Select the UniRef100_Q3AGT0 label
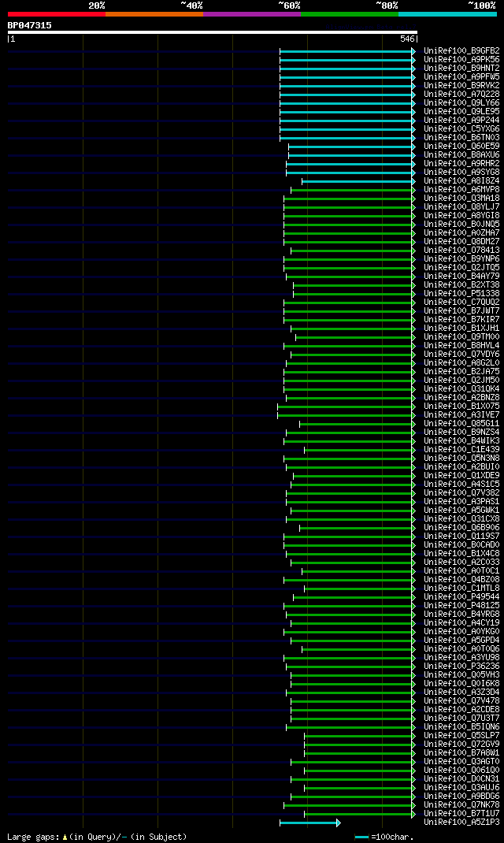Screen dimensions: 504x843 (461, 761)
